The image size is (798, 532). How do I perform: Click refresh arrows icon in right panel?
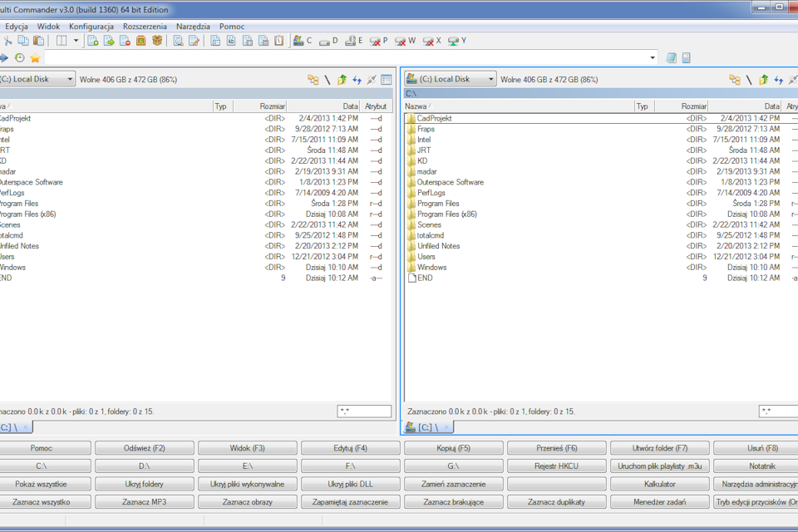pyautogui.click(x=779, y=80)
